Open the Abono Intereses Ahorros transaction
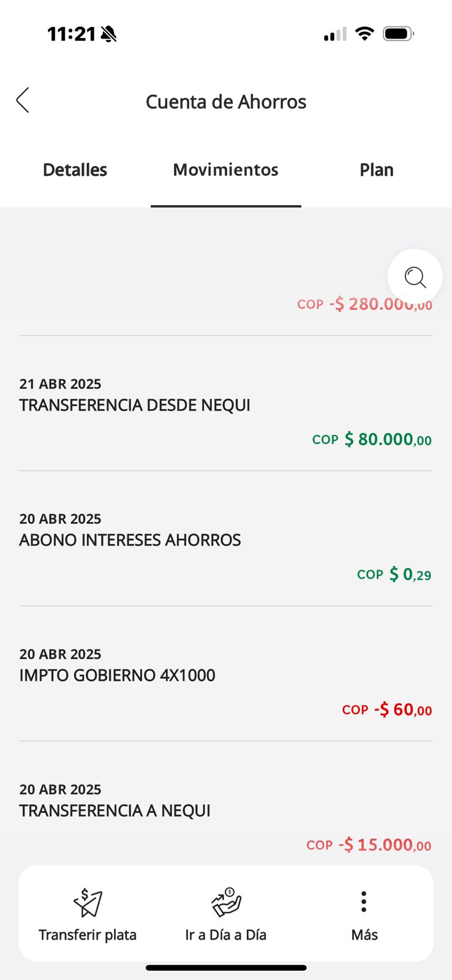 coord(130,540)
